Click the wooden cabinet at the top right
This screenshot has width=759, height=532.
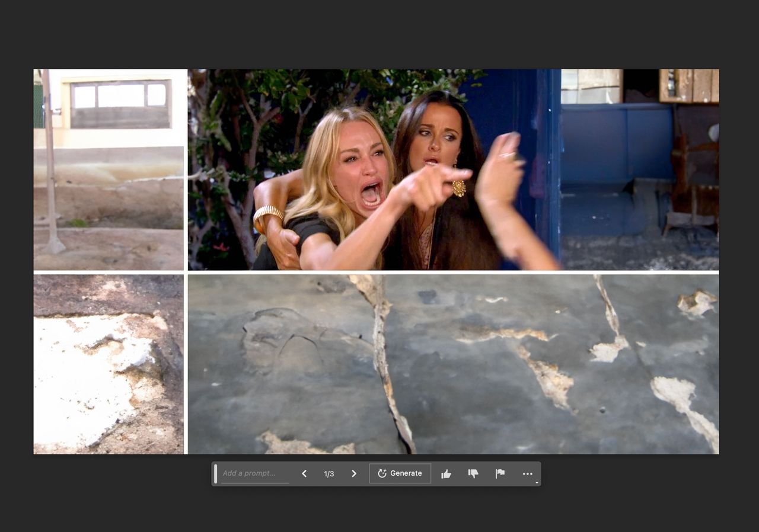coord(689,86)
